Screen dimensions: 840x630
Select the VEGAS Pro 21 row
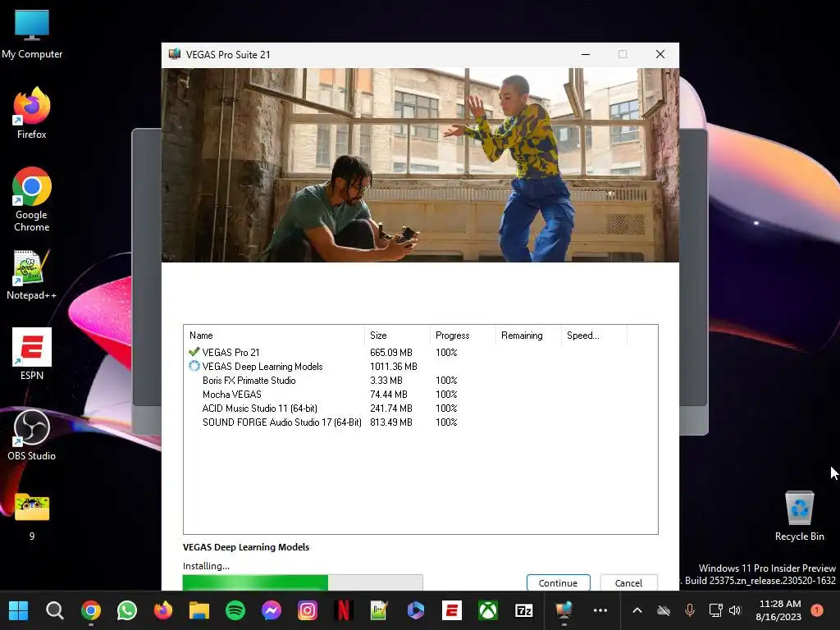421,353
